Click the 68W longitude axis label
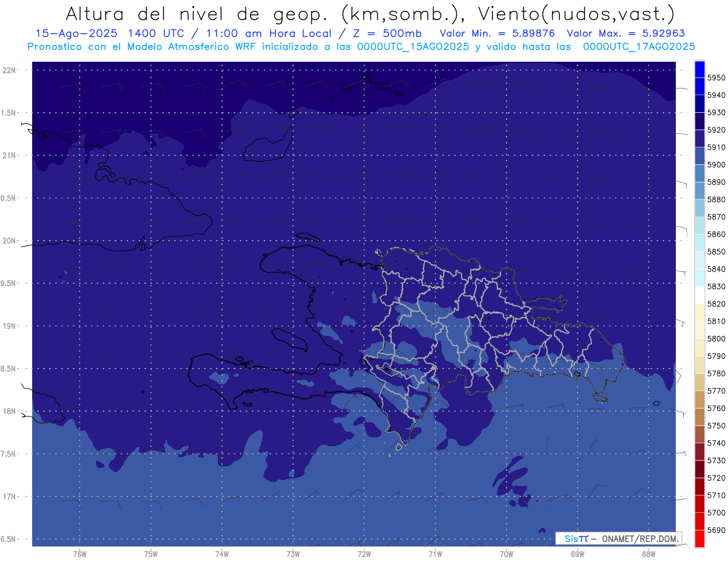 coord(649,554)
